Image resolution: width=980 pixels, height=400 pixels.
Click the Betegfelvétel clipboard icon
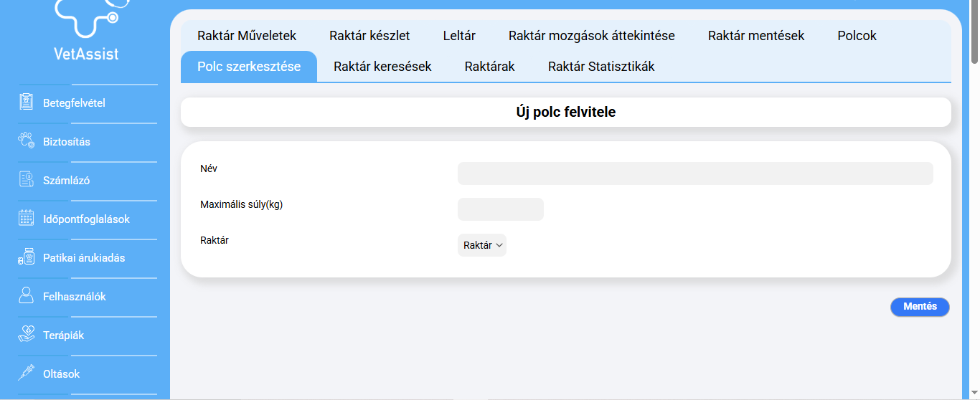click(27, 103)
